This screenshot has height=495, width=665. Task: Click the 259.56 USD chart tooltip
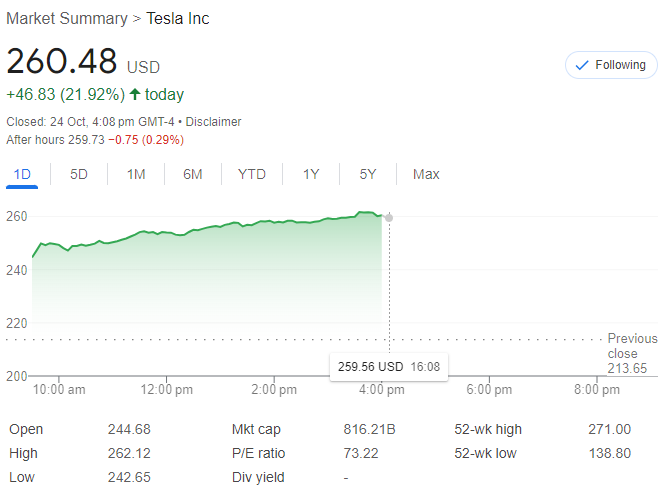389,367
